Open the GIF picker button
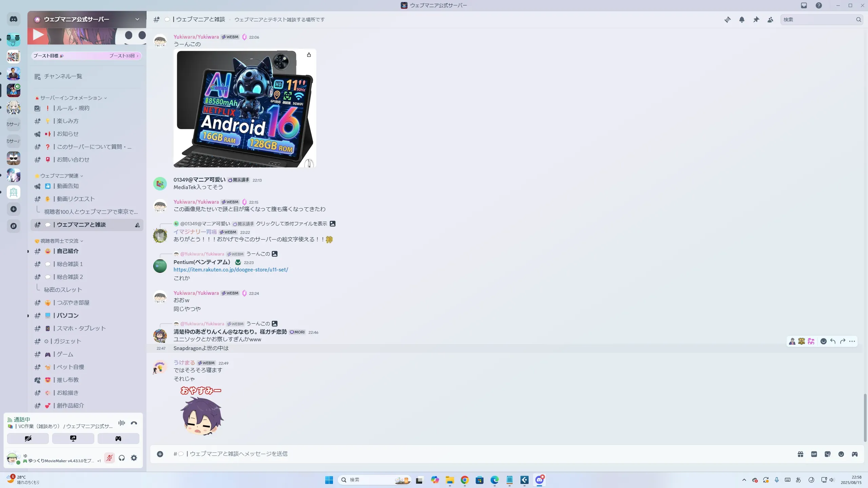The width and height of the screenshot is (868, 488). (x=814, y=454)
